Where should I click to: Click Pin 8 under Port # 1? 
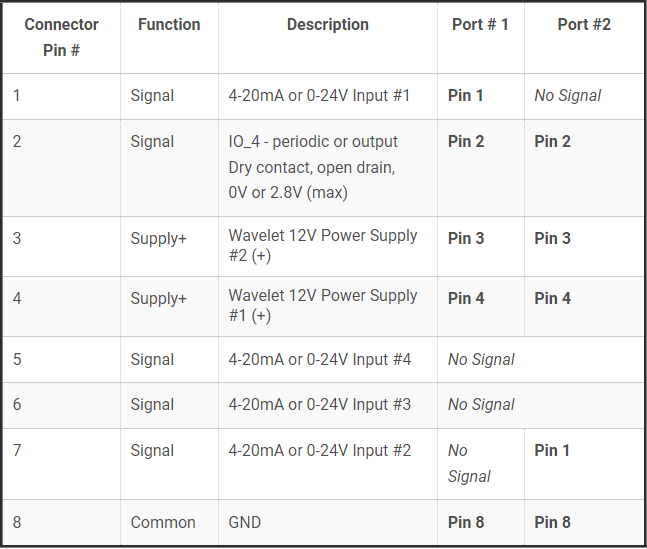click(x=466, y=522)
